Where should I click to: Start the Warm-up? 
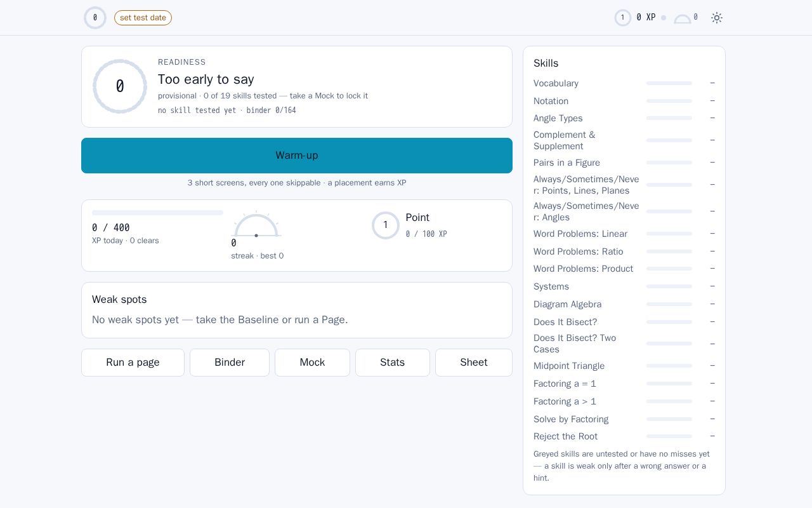pyautogui.click(x=297, y=156)
